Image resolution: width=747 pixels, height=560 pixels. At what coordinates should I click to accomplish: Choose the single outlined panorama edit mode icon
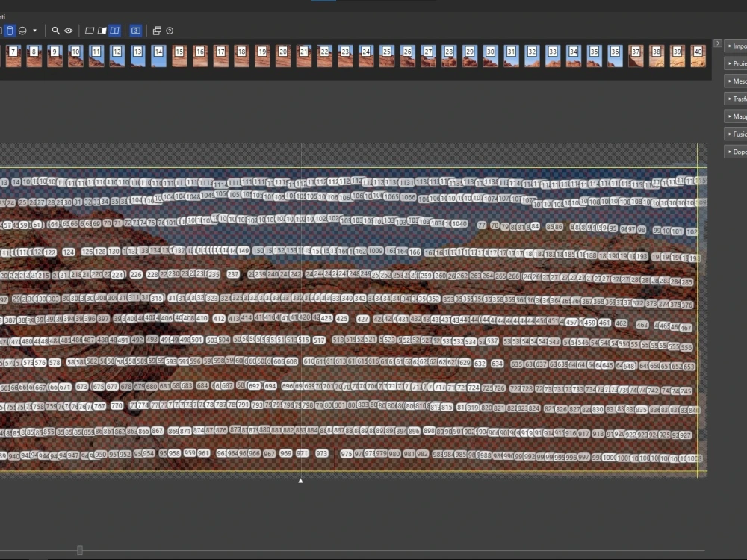tap(89, 31)
